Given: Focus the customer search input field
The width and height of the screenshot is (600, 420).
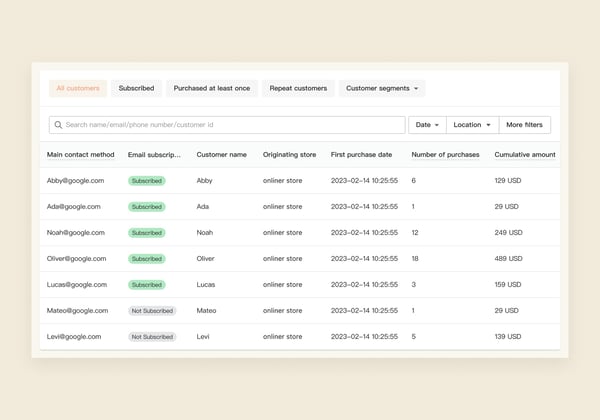Looking at the screenshot, I should point(230,125).
